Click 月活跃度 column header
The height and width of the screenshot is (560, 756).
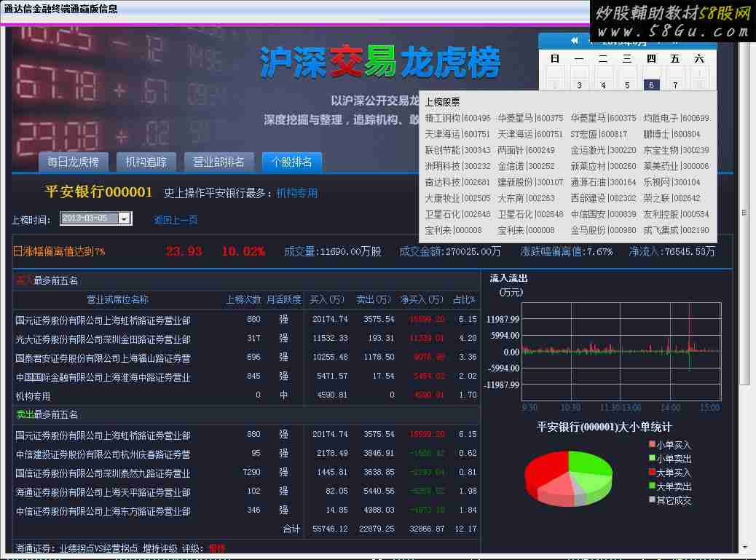pos(284,299)
